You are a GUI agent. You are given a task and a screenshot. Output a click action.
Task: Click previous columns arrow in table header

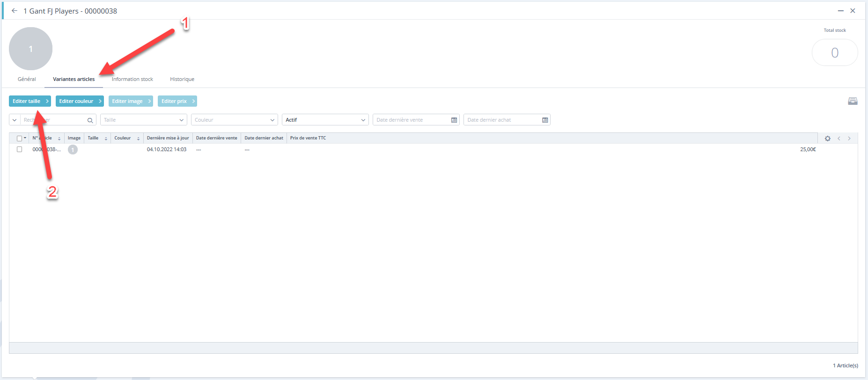point(839,138)
